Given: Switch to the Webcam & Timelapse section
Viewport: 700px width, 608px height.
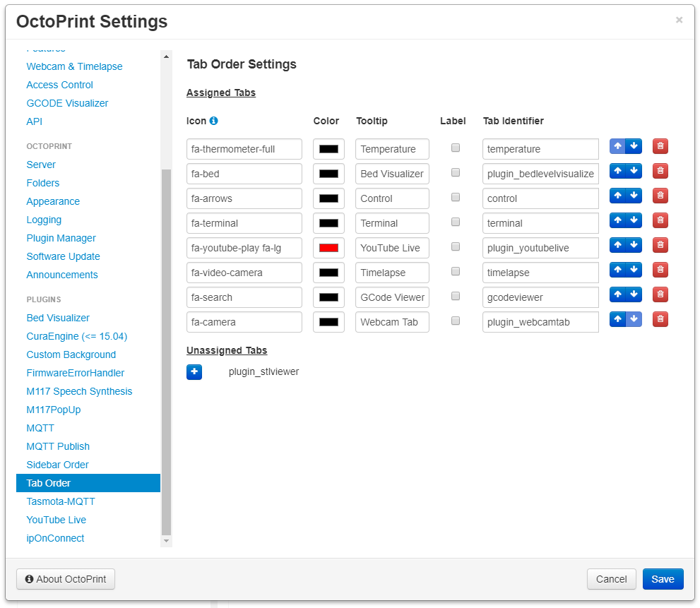Looking at the screenshot, I should tap(74, 66).
